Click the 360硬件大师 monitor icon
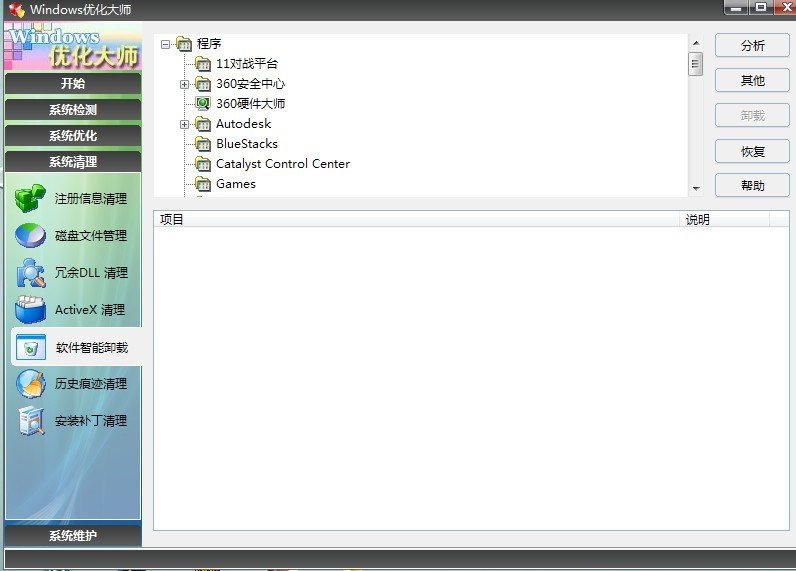 click(x=203, y=104)
